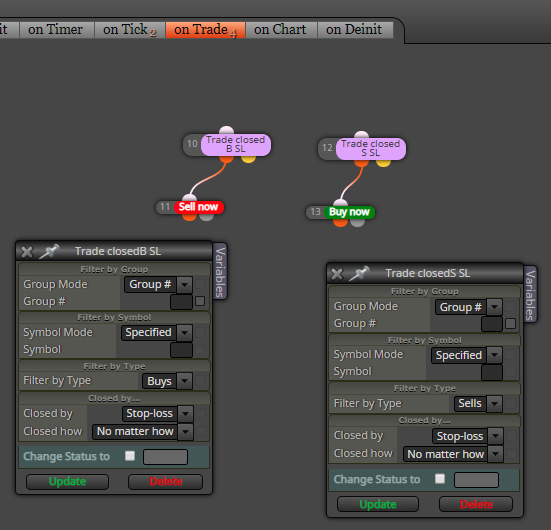This screenshot has height=530, width=551.
Task: Open the on Tick tab
Action: pyautogui.click(x=130, y=30)
